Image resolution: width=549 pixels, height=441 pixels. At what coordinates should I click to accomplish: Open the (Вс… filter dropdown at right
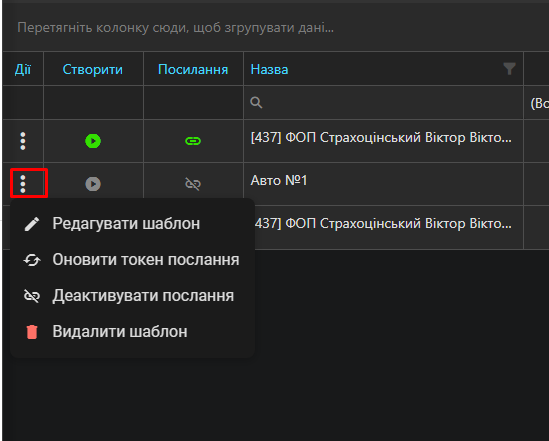(537, 103)
